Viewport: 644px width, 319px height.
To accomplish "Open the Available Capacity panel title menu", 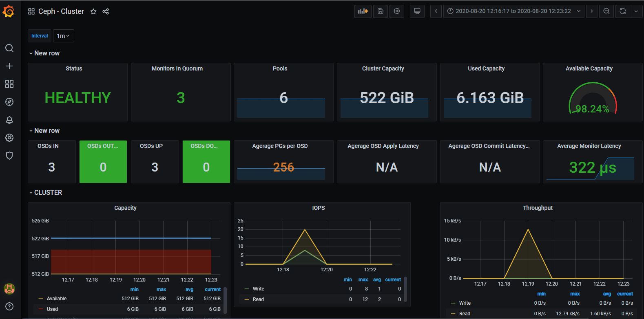I will coord(589,68).
